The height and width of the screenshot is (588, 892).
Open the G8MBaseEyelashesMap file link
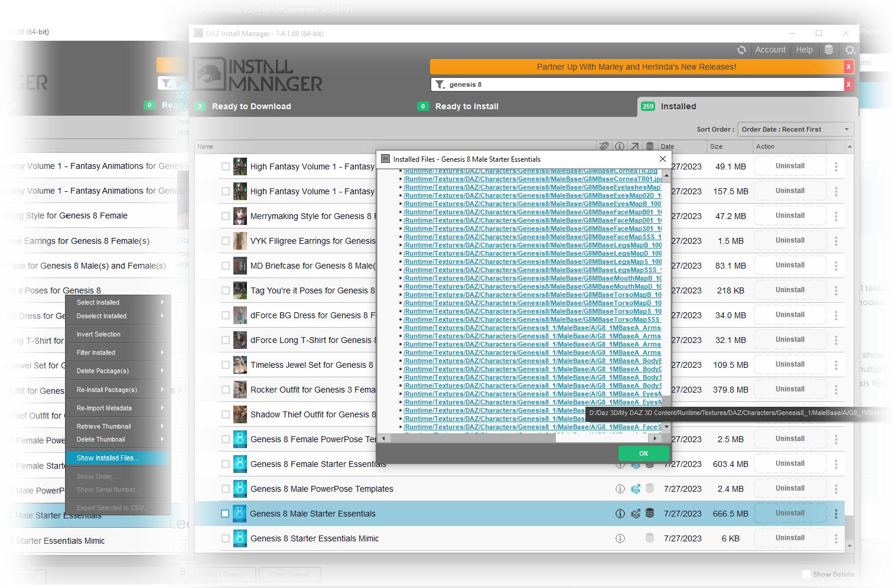coord(532,187)
